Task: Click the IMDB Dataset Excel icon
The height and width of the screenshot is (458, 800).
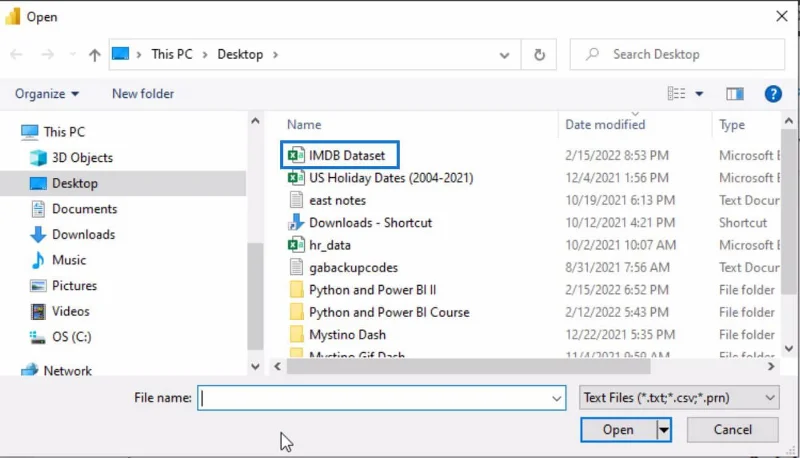Action: click(x=296, y=155)
